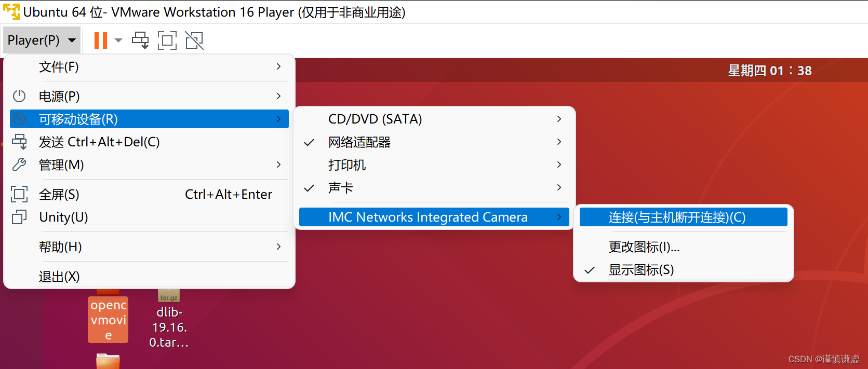
Task: Open the 文件(F) menu entry
Action: [x=149, y=67]
